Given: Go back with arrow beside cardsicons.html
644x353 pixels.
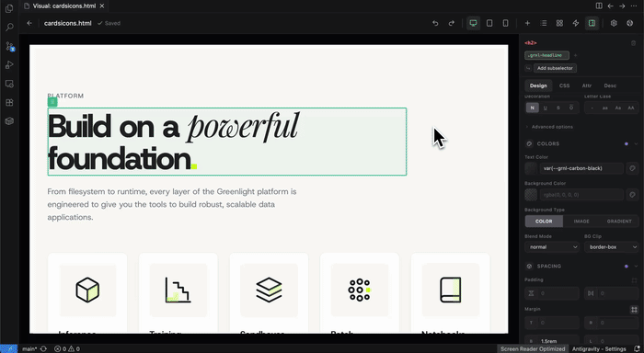Looking at the screenshot, I should pyautogui.click(x=29, y=23).
